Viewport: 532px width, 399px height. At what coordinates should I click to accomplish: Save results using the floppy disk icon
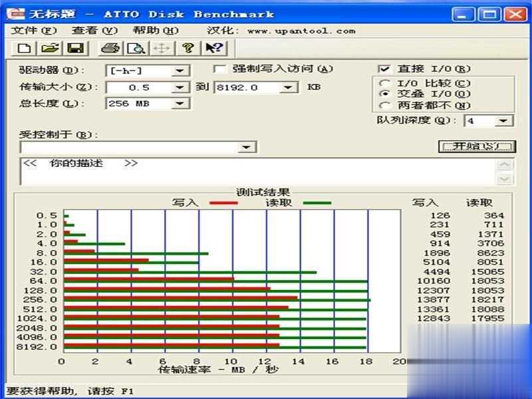pos(75,48)
